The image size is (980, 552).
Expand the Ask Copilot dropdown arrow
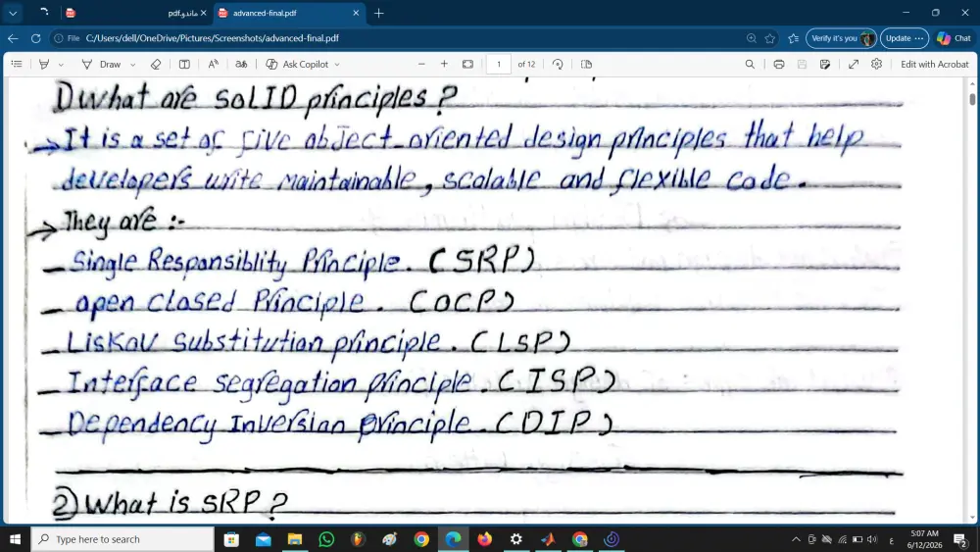[x=337, y=65]
